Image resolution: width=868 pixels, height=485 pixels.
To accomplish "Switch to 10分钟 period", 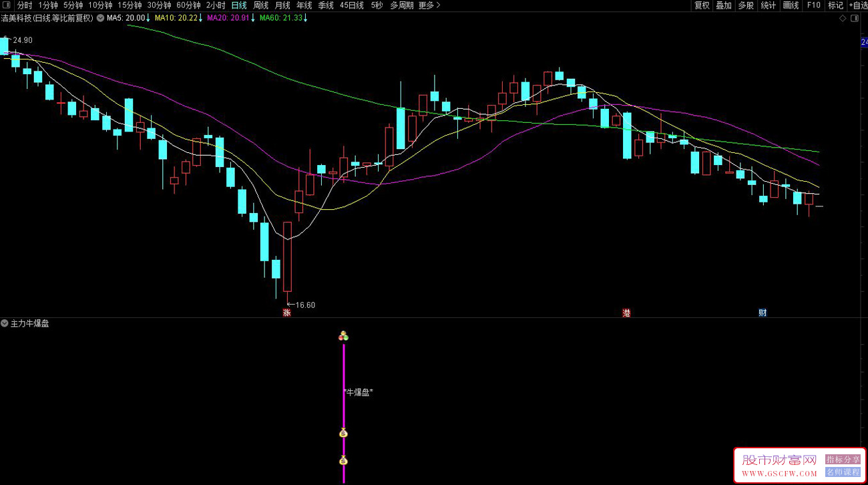I will click(x=100, y=5).
